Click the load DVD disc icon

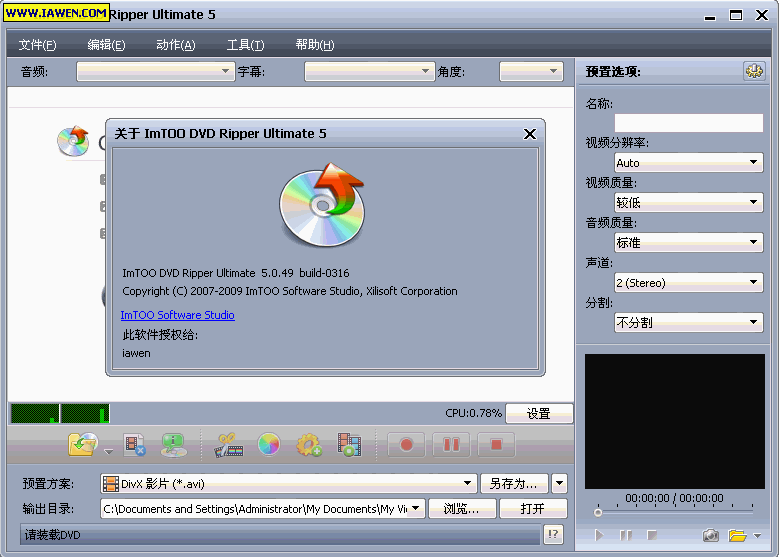pyautogui.click(x=81, y=445)
